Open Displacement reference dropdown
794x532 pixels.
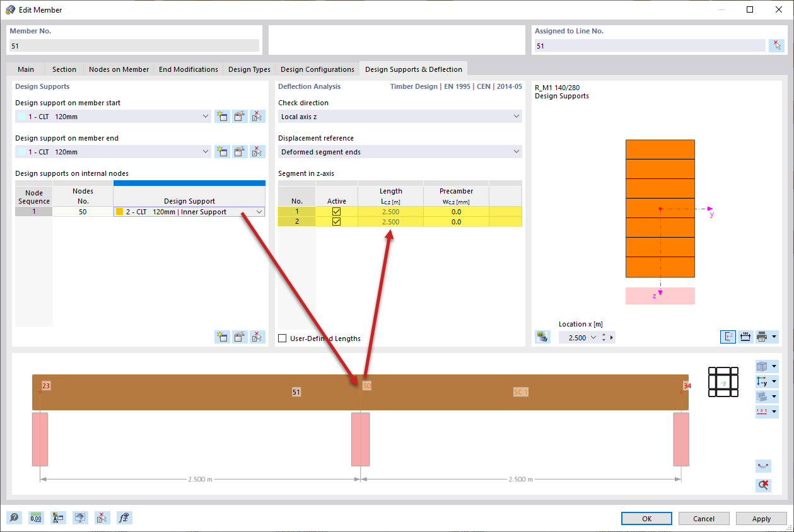pyautogui.click(x=517, y=152)
